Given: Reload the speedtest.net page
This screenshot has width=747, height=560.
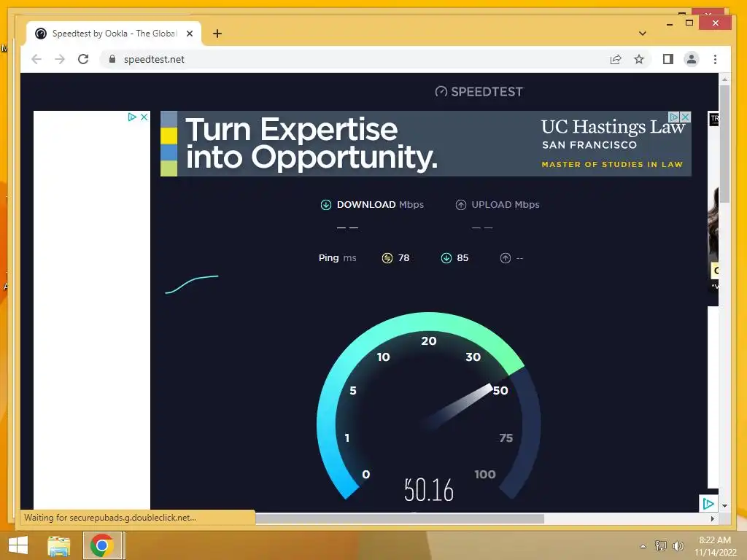Looking at the screenshot, I should pyautogui.click(x=83, y=59).
